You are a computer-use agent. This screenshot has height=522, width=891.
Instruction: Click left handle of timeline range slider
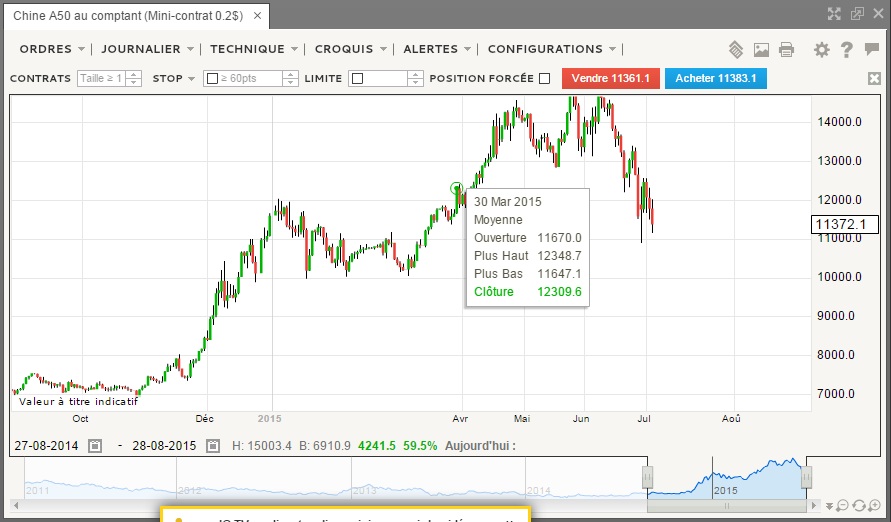click(647, 477)
